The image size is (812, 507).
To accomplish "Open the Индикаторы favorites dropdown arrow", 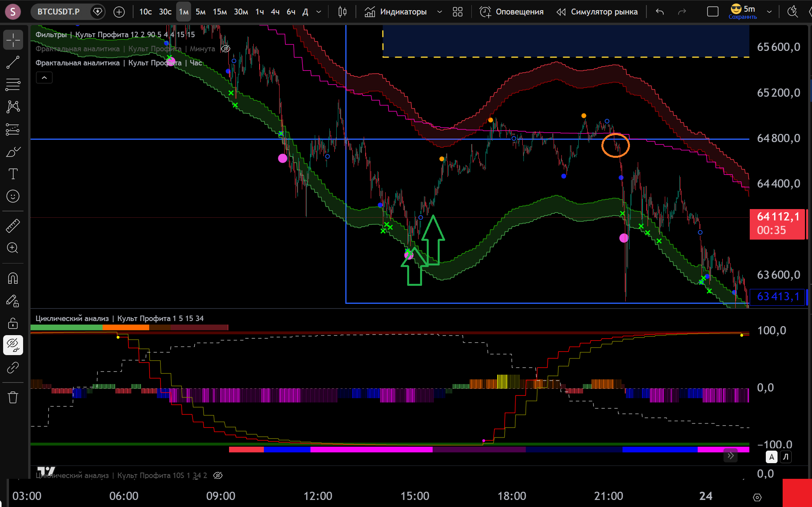I will pyautogui.click(x=439, y=12).
